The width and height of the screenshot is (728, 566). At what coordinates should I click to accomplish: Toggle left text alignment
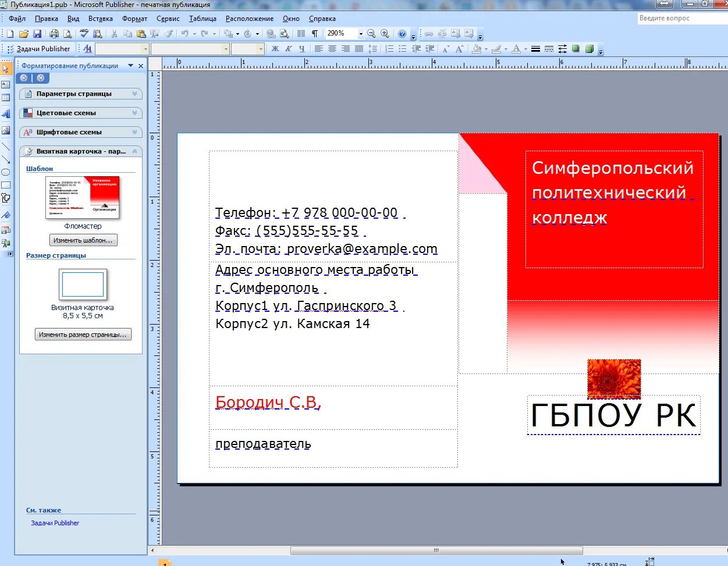(x=319, y=49)
